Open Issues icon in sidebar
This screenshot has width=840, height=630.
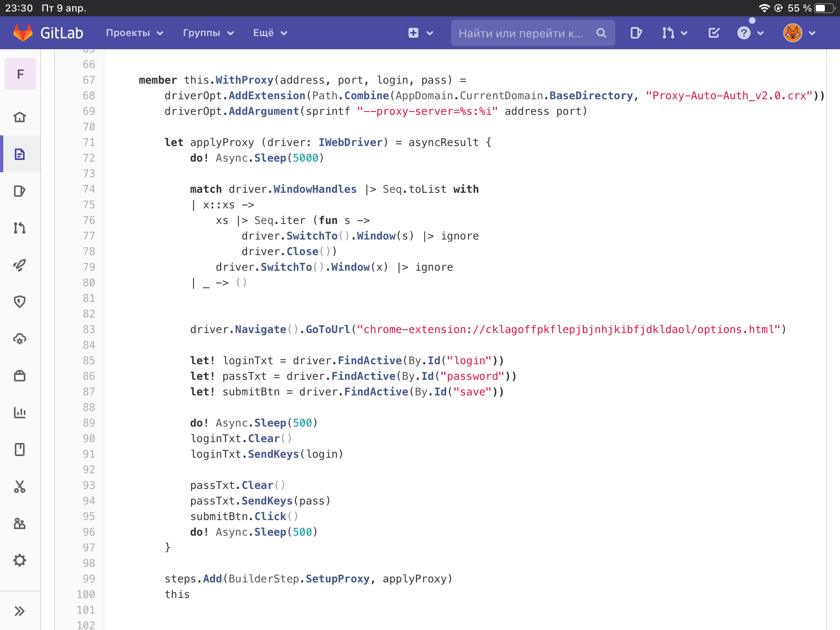click(x=20, y=191)
